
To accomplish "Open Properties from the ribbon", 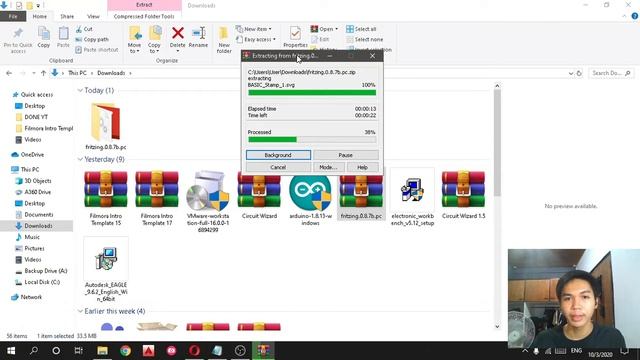I will [295, 38].
